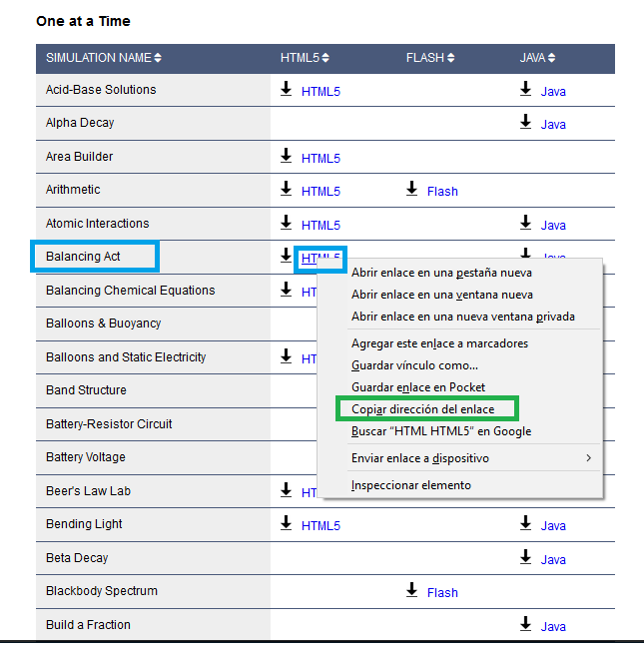Click the Build a Fraction Java download icon

pyautogui.click(x=525, y=624)
